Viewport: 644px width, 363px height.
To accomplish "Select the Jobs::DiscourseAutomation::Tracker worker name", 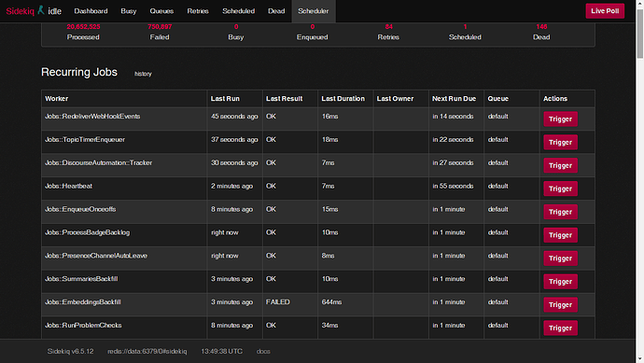I will tap(99, 162).
